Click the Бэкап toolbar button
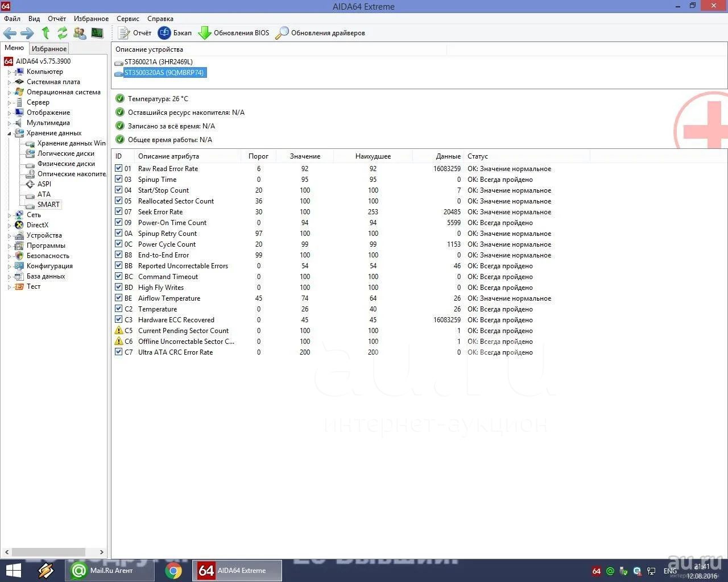Screen dimensions: 728x582 [175, 33]
